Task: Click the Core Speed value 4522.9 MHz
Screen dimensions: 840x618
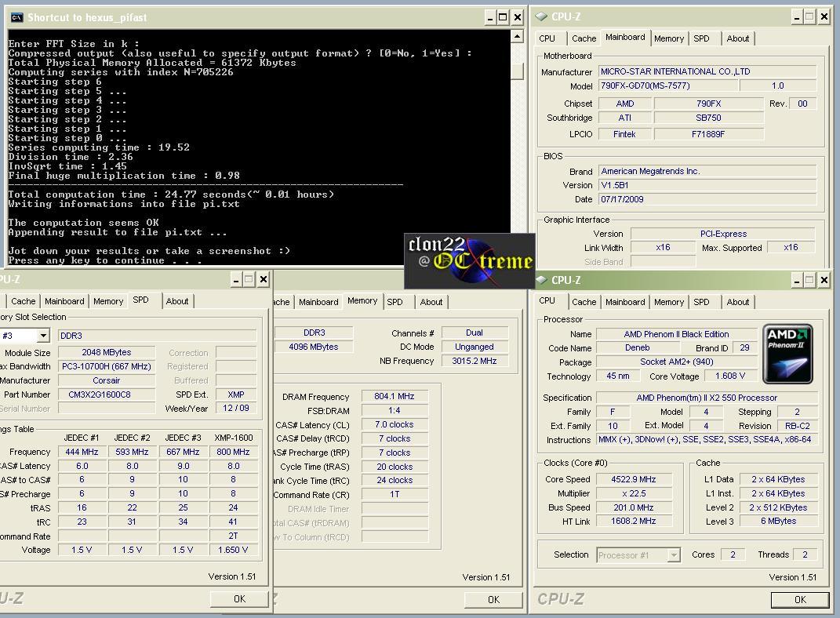Action: pos(634,479)
